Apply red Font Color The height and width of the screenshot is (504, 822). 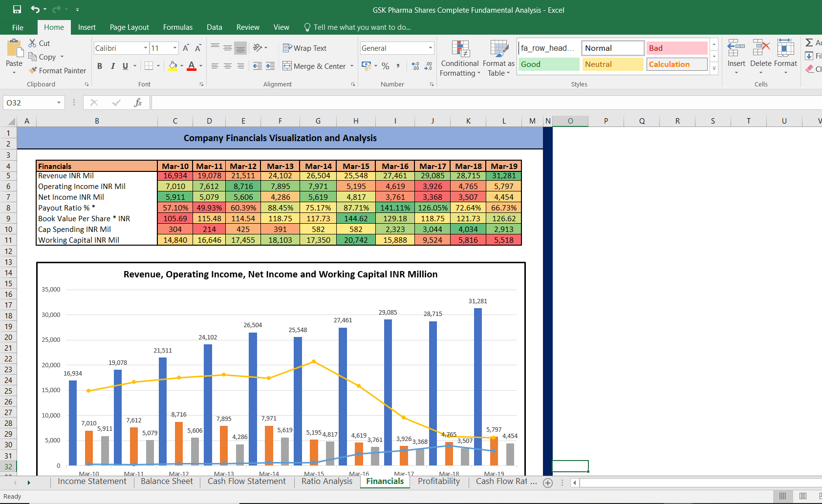[192, 66]
